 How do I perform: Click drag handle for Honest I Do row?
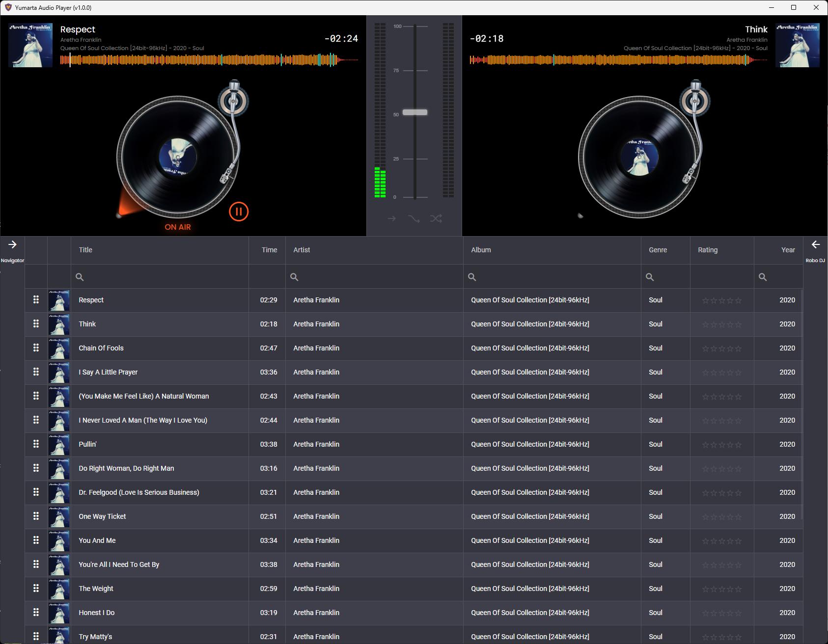[36, 612]
